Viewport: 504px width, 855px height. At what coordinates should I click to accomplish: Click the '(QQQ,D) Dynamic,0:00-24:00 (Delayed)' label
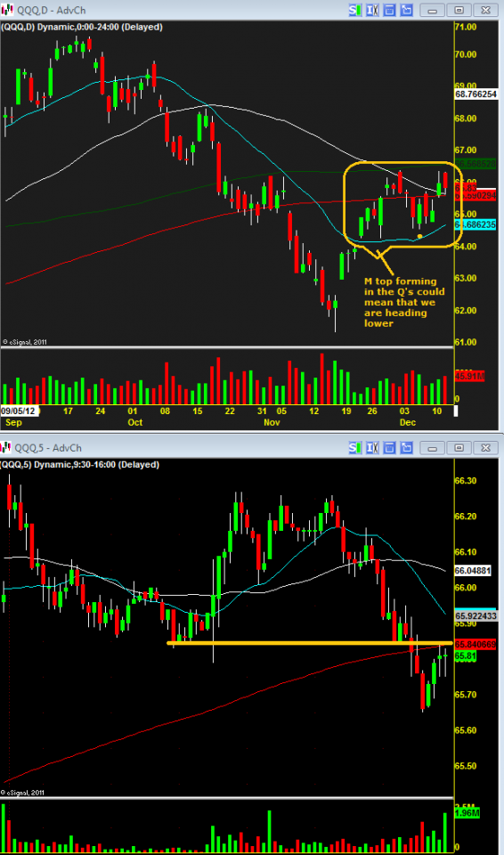pos(82,27)
